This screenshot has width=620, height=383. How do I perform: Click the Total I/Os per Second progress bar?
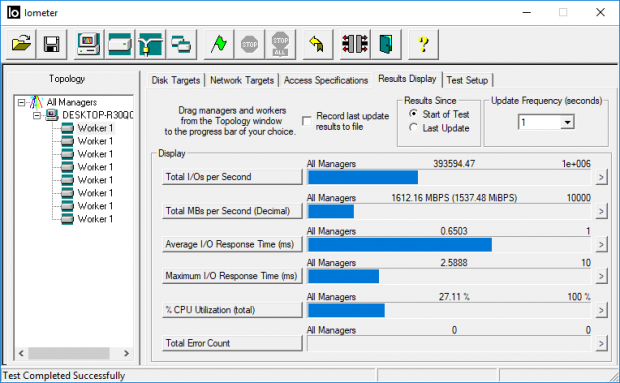coord(449,177)
